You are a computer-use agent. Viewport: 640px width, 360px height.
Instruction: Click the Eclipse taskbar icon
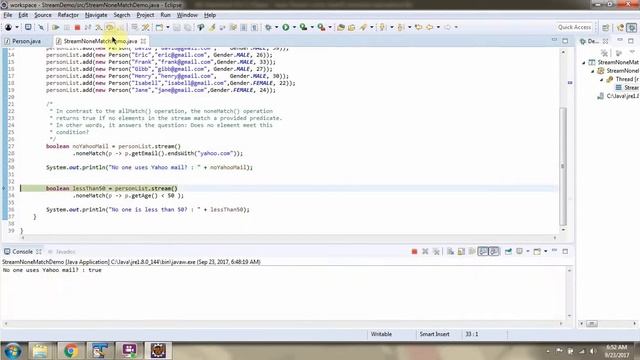pos(158,351)
